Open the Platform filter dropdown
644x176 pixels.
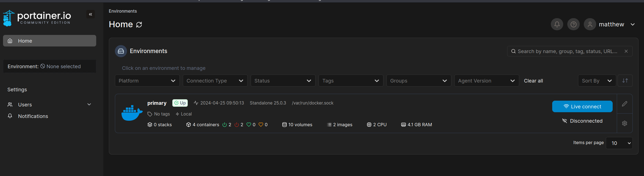point(147,81)
